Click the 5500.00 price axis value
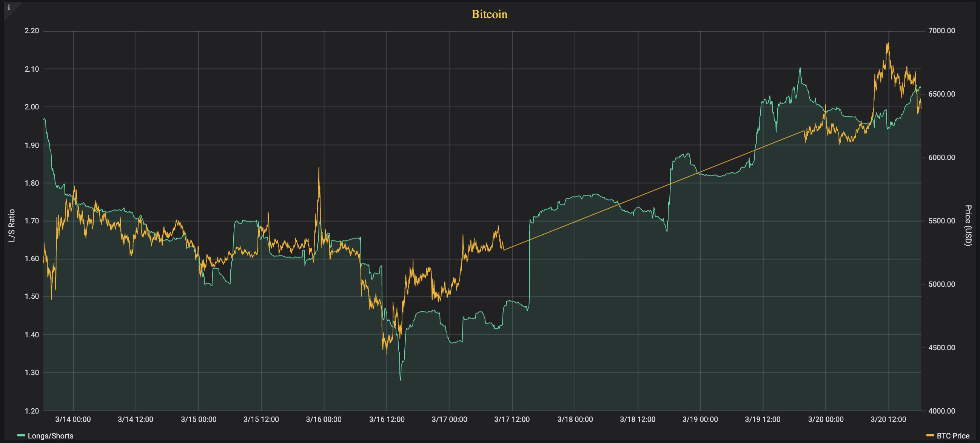Image resolution: width=980 pixels, height=443 pixels. 941,221
